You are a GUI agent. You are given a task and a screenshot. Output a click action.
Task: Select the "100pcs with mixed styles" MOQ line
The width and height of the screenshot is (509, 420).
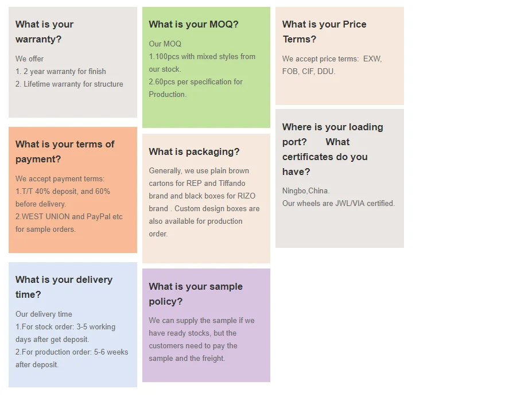pyautogui.click(x=202, y=63)
